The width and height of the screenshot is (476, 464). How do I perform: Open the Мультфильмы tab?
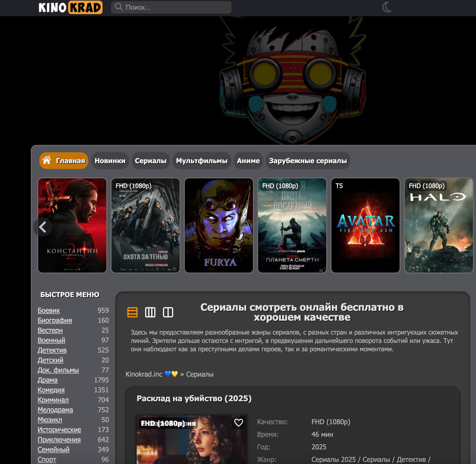[x=202, y=161]
